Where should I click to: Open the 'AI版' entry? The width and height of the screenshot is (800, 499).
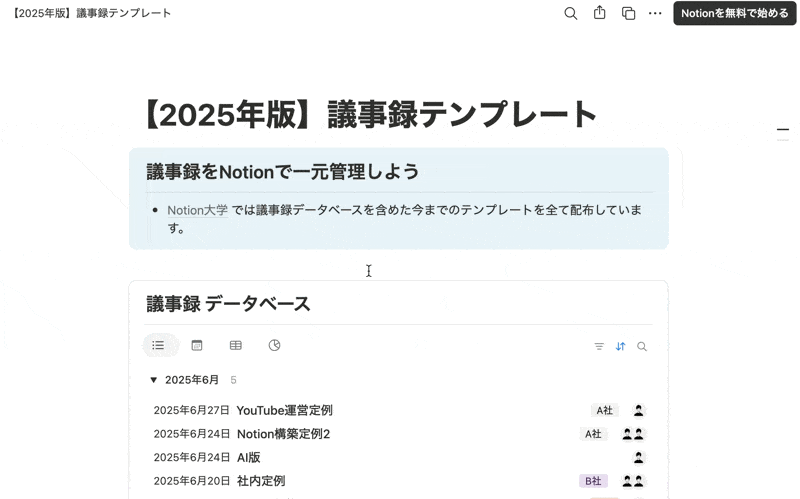click(248, 457)
